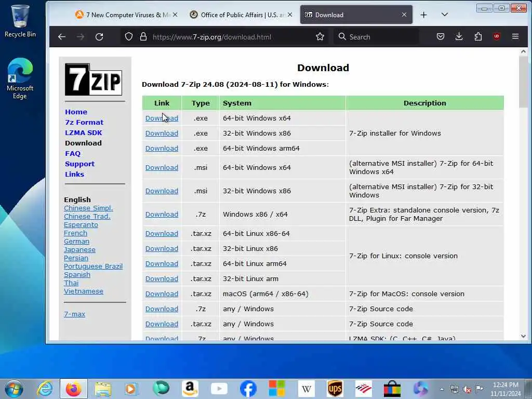Go back with the browser back arrow
The width and height of the screenshot is (532, 399).
tap(62, 37)
